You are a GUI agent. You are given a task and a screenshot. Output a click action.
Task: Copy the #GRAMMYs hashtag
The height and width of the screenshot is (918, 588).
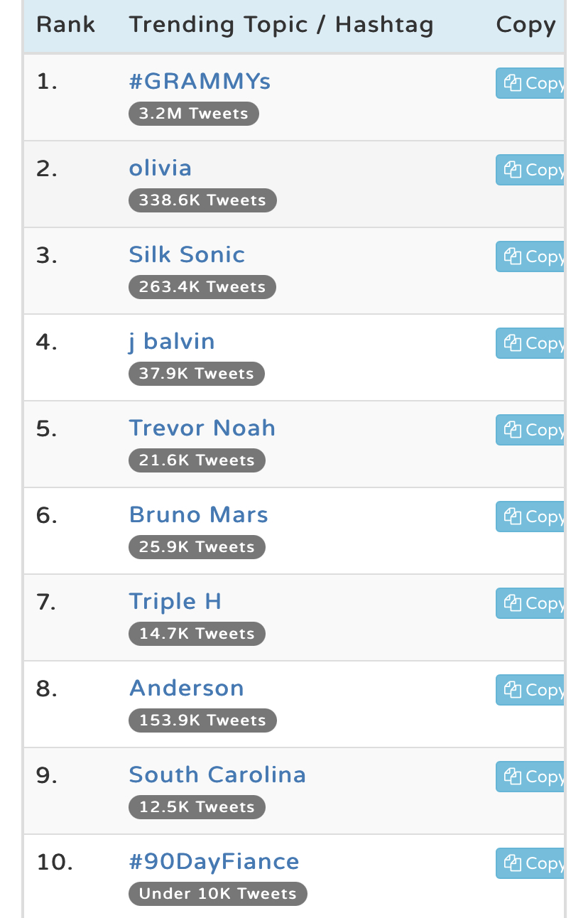pos(530,83)
